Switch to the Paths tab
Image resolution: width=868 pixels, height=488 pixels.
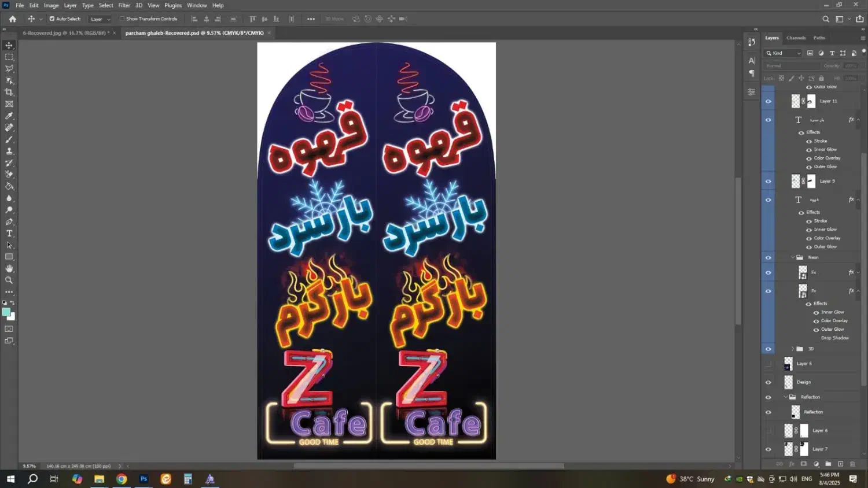pos(819,38)
